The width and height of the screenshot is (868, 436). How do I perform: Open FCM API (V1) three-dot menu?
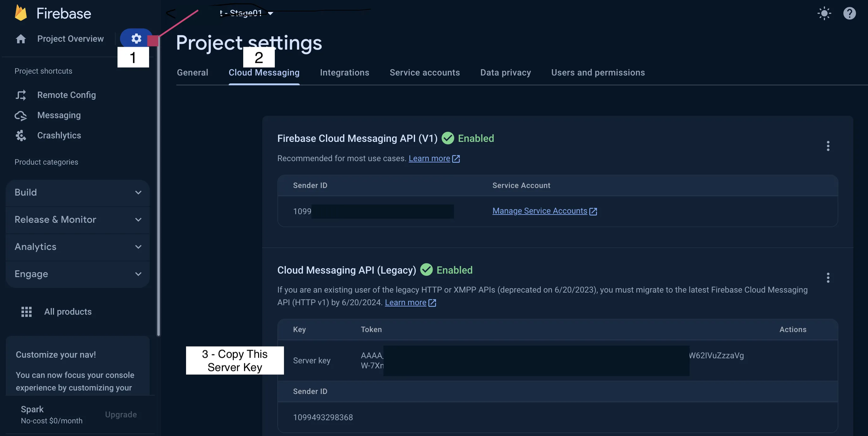[x=828, y=146]
